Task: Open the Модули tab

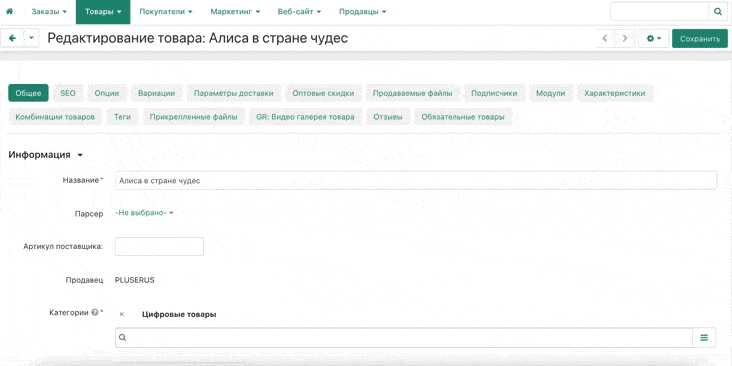Action: coord(551,93)
